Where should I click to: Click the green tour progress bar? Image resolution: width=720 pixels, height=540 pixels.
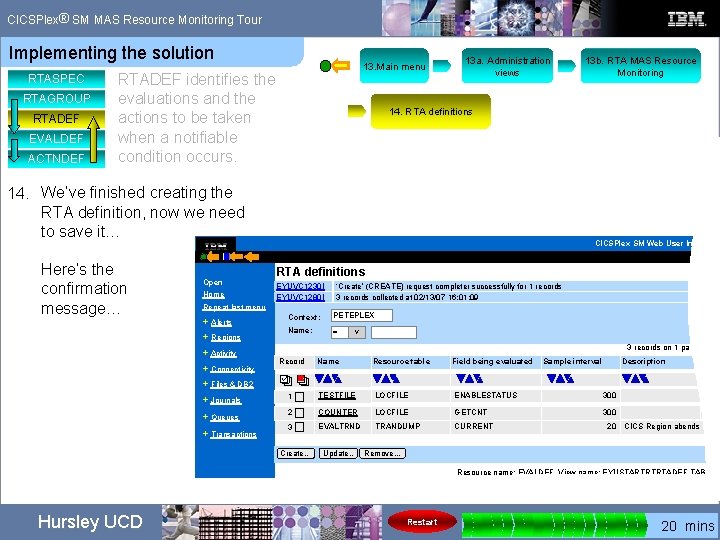(x=554, y=524)
